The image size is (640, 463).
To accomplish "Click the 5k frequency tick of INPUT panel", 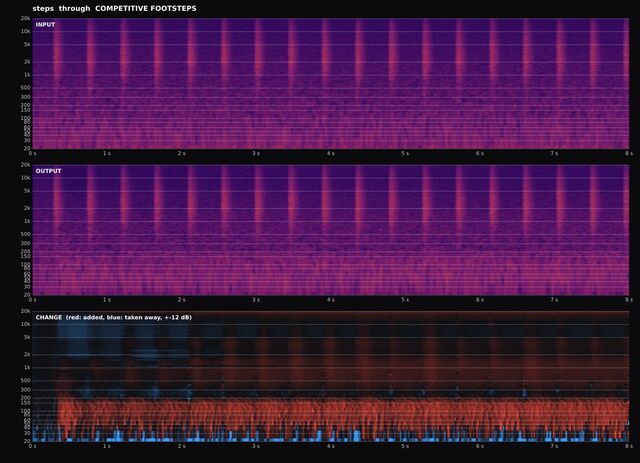I will click(27, 45).
